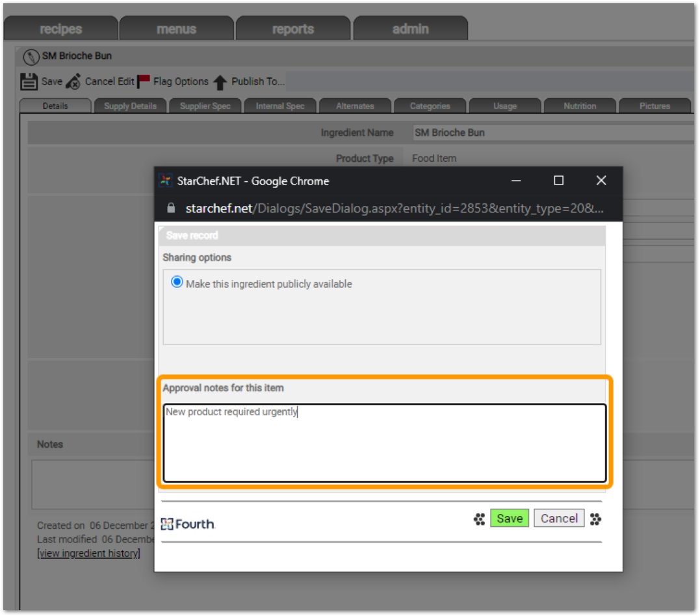Open the reports main tab
The width and height of the screenshot is (700, 616).
tap(293, 29)
